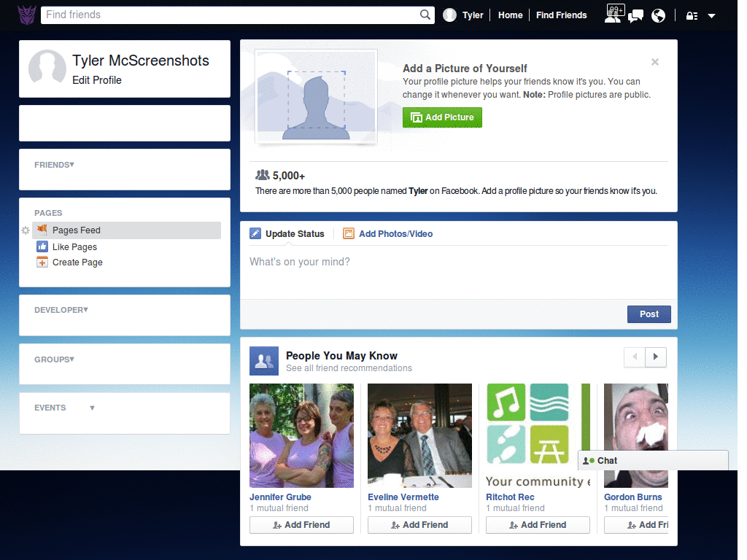Click the green Add Picture button
Viewport: 747px width, 560px height.
(x=442, y=117)
